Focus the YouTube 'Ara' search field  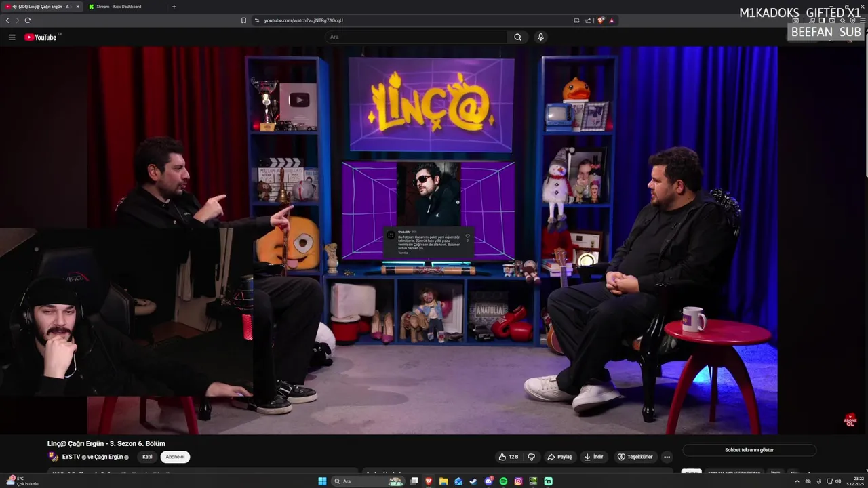pyautogui.click(x=416, y=37)
